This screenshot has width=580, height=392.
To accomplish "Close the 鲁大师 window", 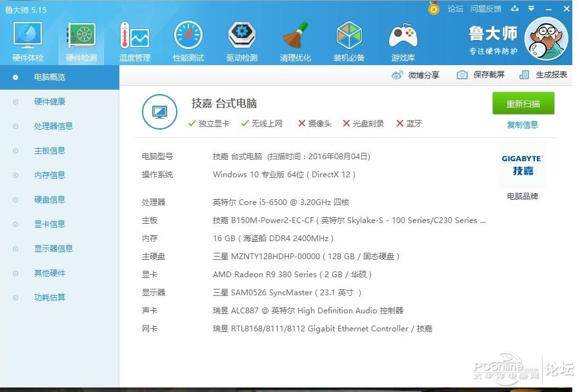I will [566, 8].
